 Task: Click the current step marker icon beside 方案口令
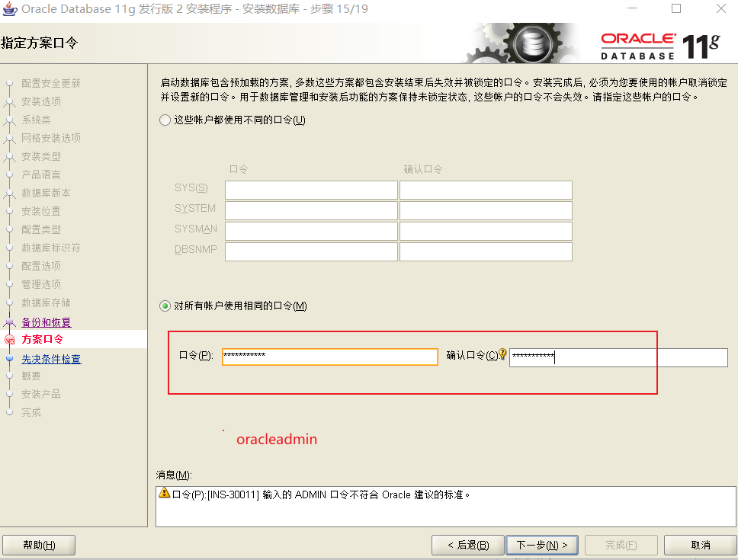9,340
